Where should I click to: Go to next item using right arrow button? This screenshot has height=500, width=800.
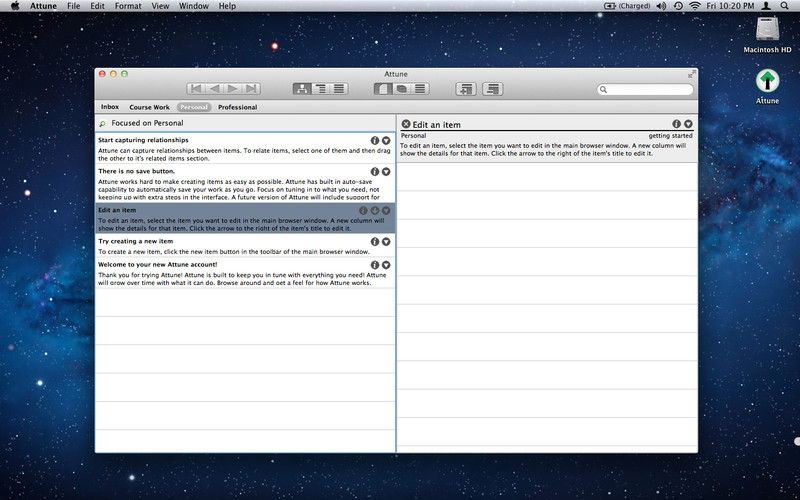pyautogui.click(x=233, y=89)
